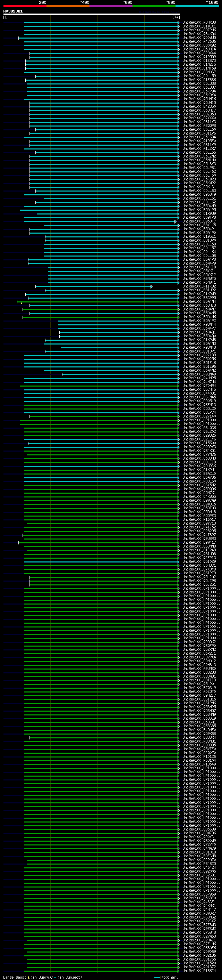
Task: Select the UniRef100_A9ZPM6 hit label
Action: pyautogui.click(x=199, y=30)
